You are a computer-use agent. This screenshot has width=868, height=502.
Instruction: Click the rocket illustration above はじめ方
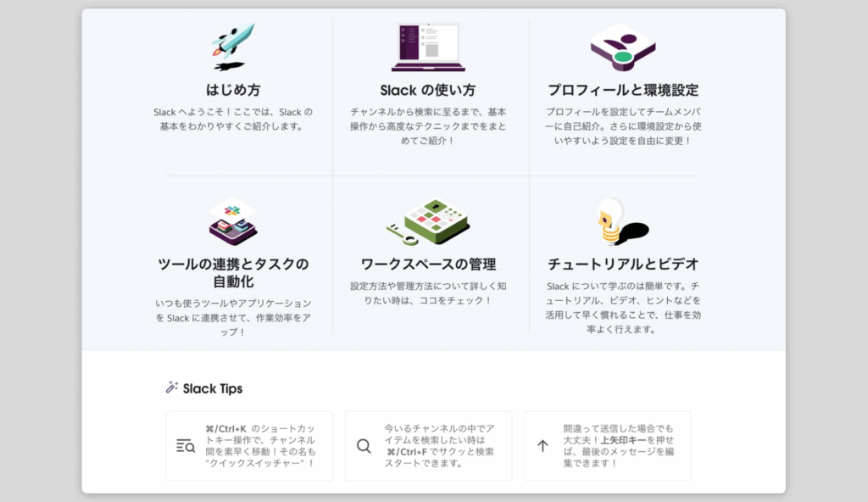coord(232,46)
